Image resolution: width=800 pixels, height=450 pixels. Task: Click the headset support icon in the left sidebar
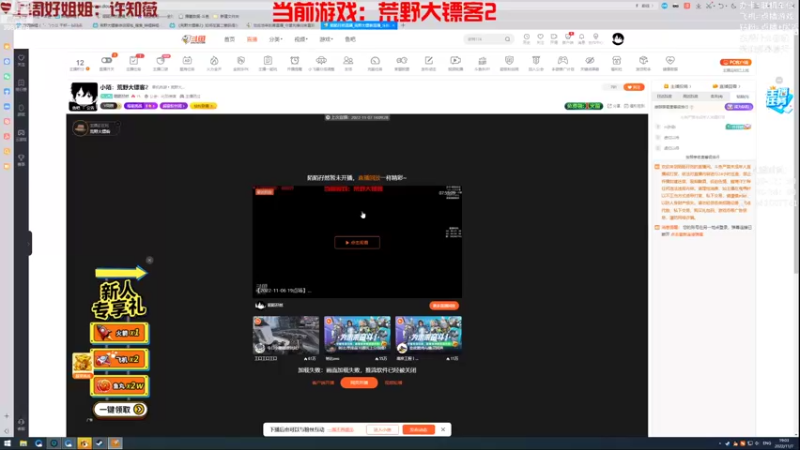(x=21, y=422)
